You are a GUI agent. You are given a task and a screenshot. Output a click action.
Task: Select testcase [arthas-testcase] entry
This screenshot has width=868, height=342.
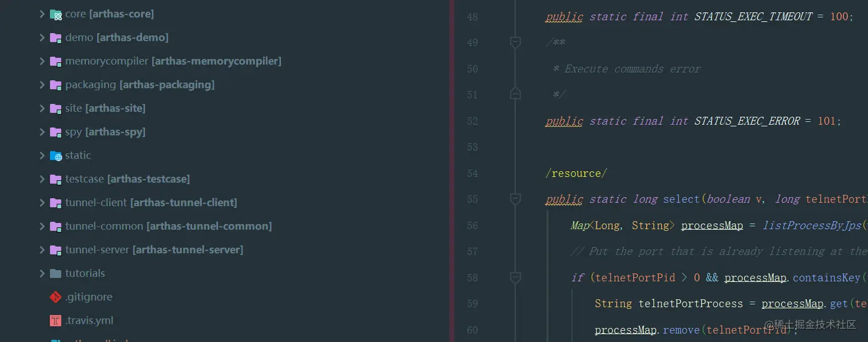[127, 178]
